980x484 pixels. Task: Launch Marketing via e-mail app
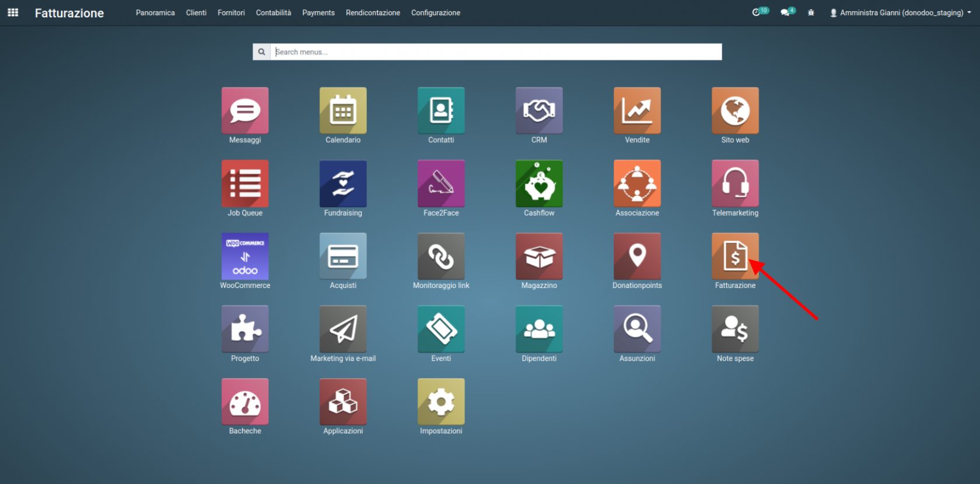(x=343, y=329)
